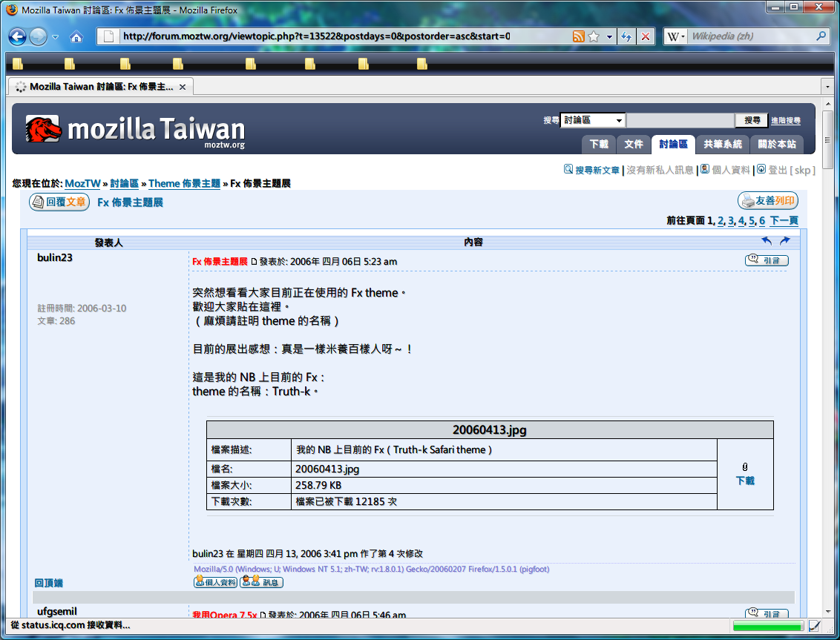Click the post icon beside 發表於 2006年 四月 06日 5:23 am
Screen dimensions: 840x640
pos(254,262)
